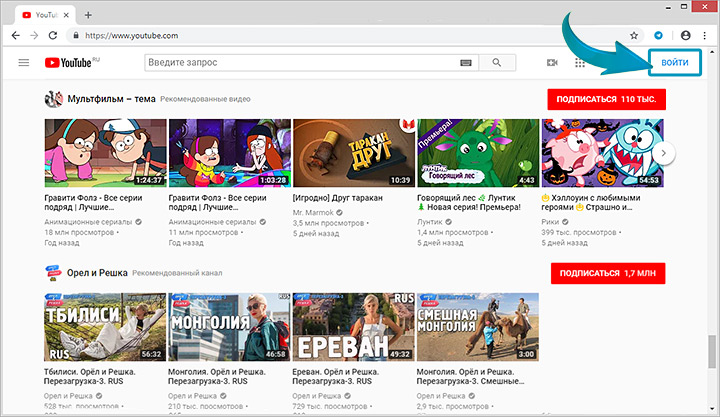Image resolution: width=720 pixels, height=417 pixels.
Task: Open Mr. Marmok channel link
Action: coord(313,213)
